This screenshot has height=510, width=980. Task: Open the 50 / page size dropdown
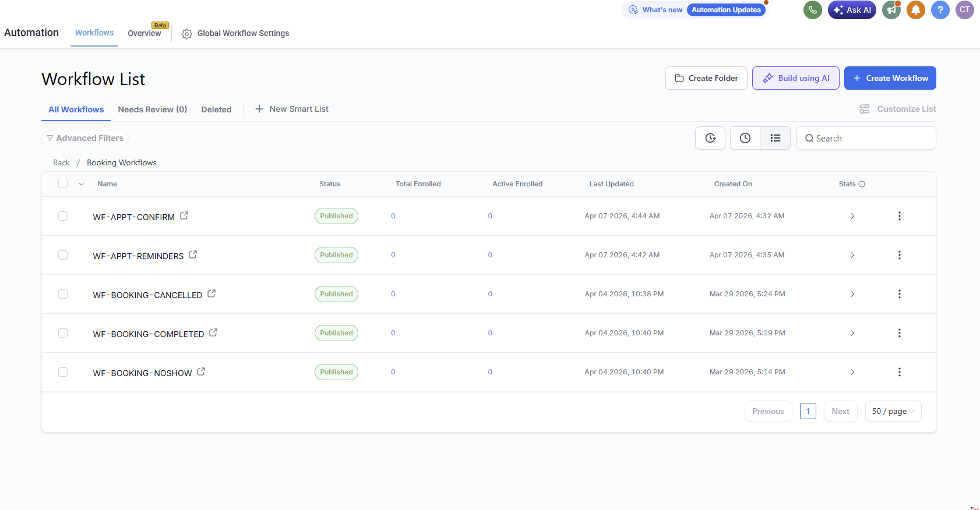[893, 411]
